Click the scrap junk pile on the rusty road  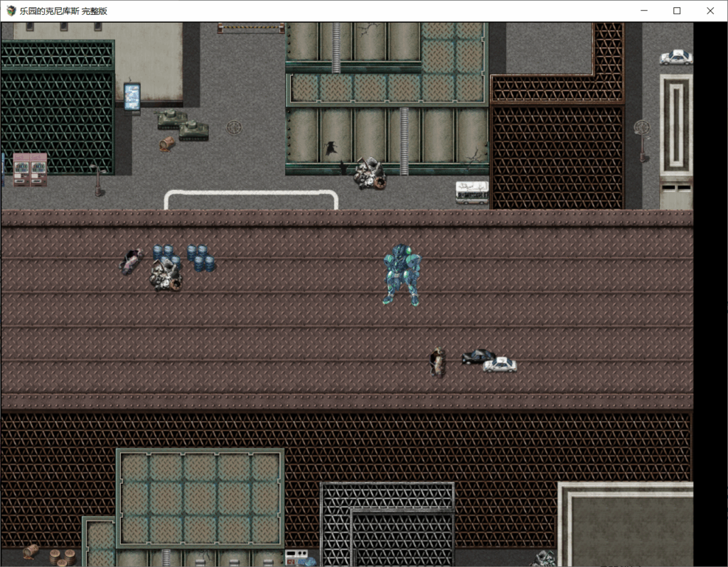(x=166, y=275)
